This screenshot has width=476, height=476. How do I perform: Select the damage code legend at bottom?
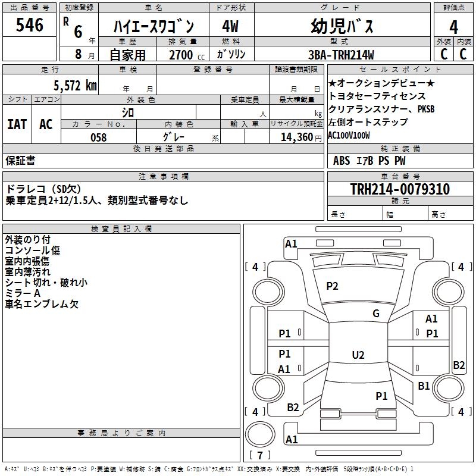click(209, 469)
